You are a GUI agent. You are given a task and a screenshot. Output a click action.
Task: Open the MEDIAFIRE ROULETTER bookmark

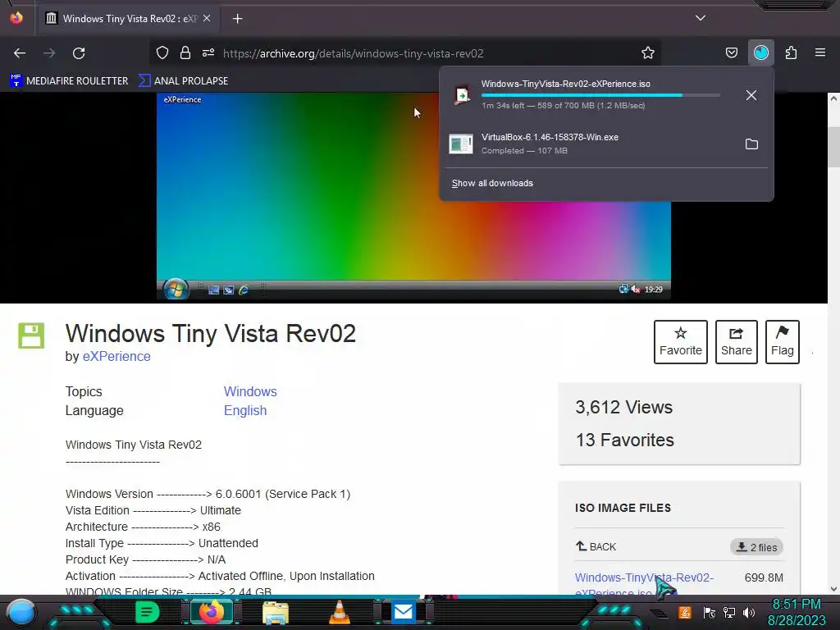click(x=69, y=81)
